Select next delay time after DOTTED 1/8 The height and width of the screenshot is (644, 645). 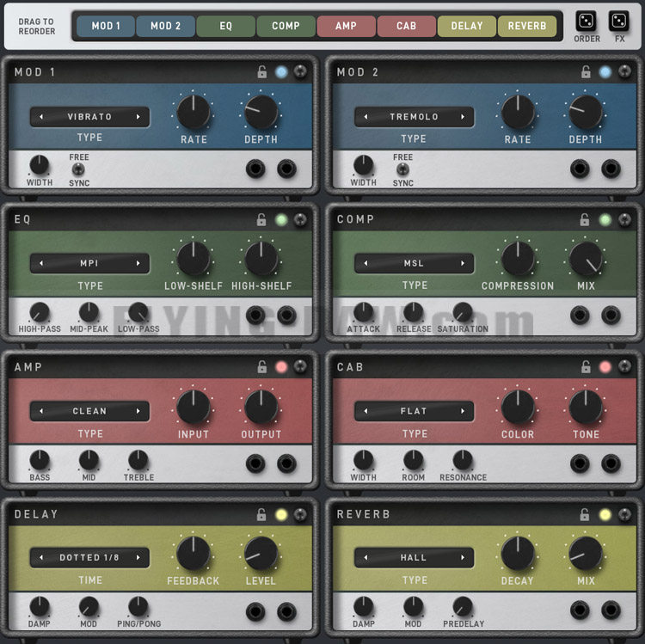[x=138, y=558]
